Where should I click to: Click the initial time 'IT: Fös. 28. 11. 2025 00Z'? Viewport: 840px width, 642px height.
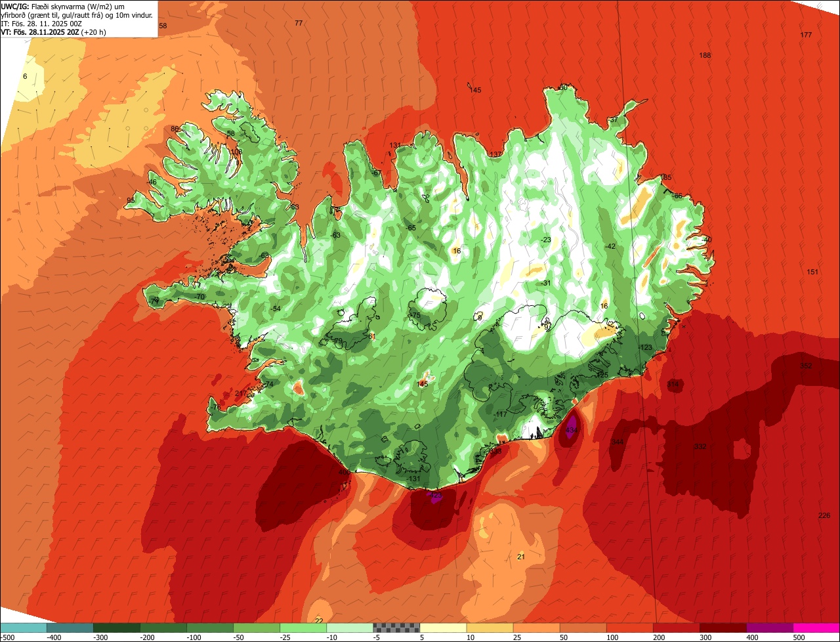(42, 23)
